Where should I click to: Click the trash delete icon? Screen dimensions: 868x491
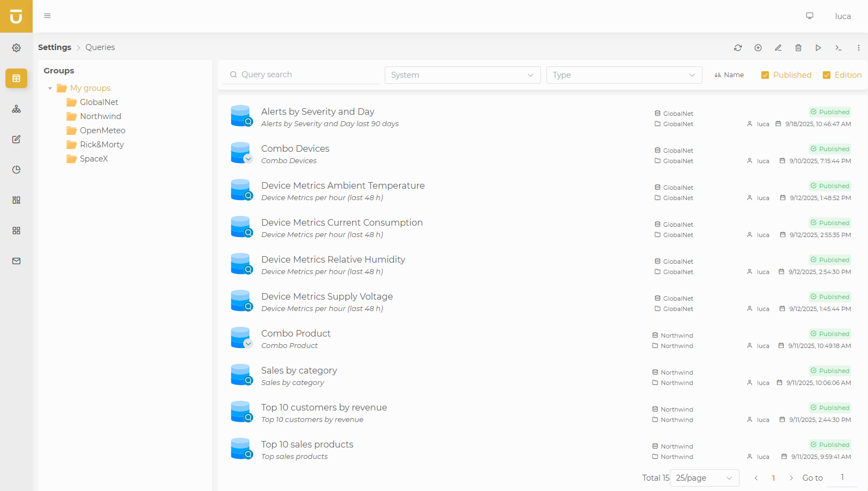[798, 48]
